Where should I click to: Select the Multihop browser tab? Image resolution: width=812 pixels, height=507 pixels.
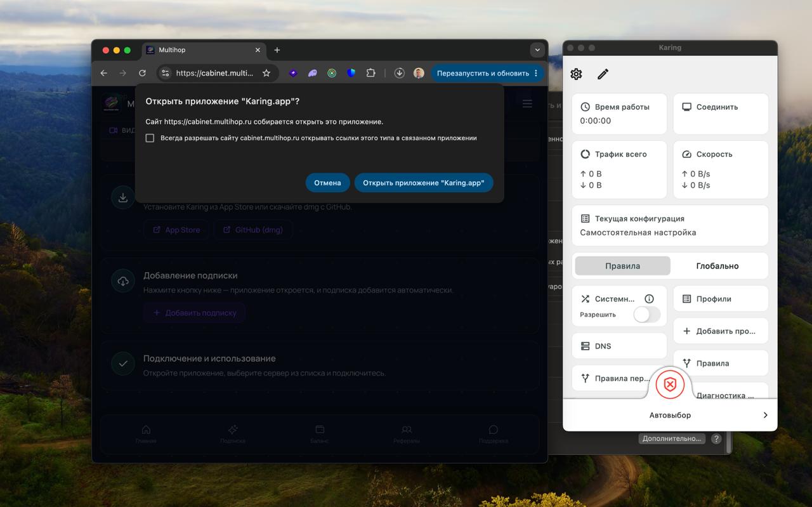204,50
